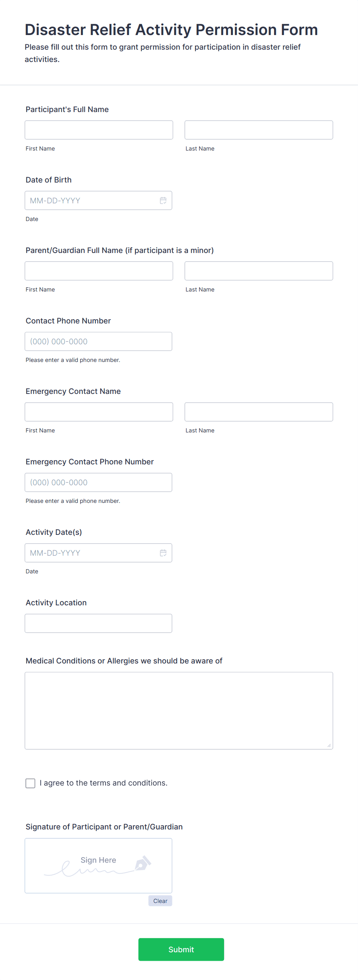Click the Activity Date(s) text field
The image size is (358, 980).
tap(99, 553)
